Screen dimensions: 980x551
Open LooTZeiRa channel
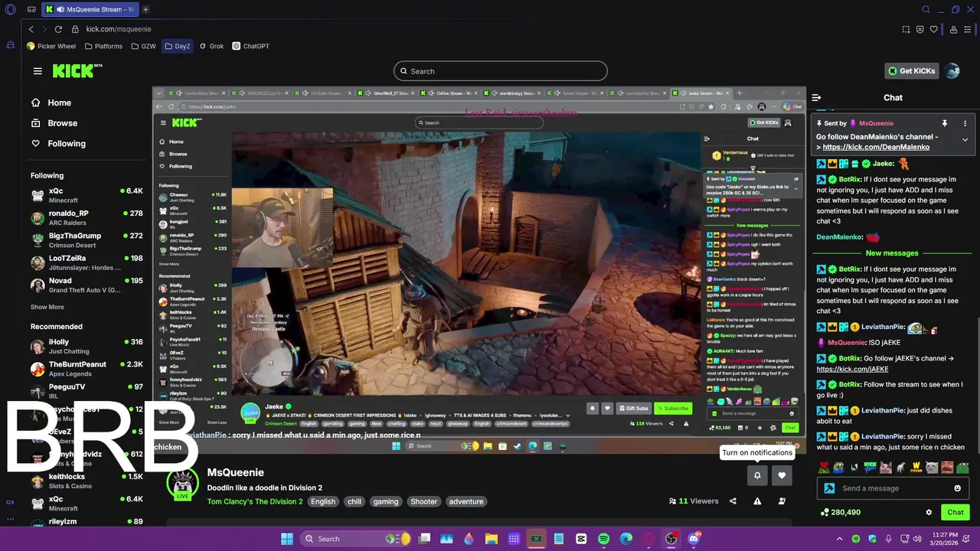point(87,263)
